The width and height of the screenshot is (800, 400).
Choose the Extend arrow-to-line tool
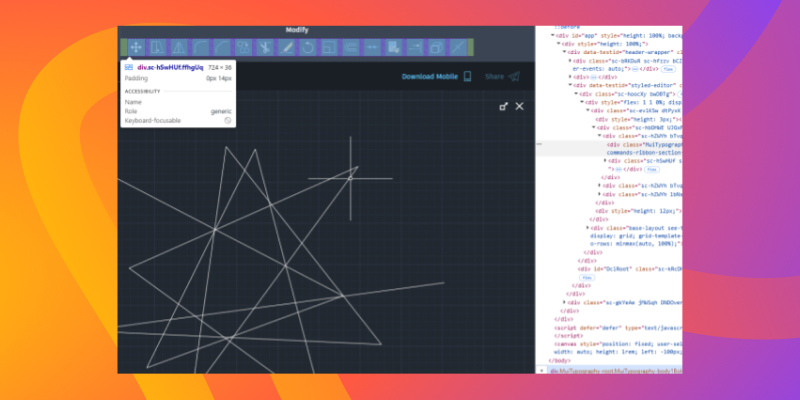[415, 47]
